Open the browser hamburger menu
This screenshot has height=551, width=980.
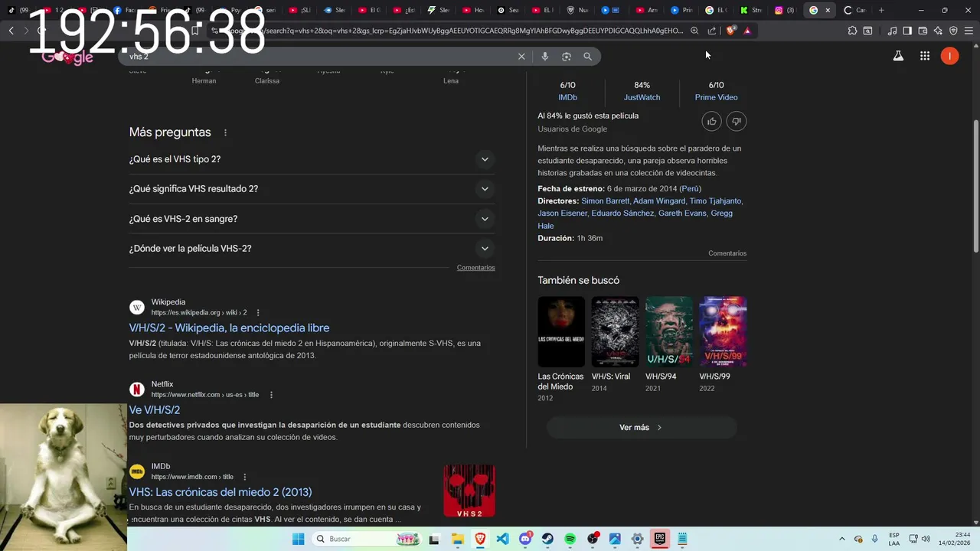coord(969,31)
